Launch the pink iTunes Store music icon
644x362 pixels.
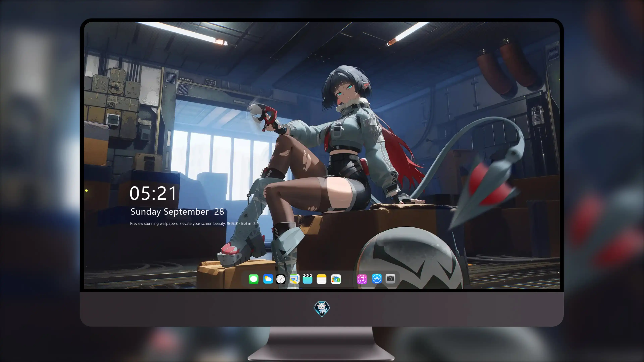pos(362,279)
